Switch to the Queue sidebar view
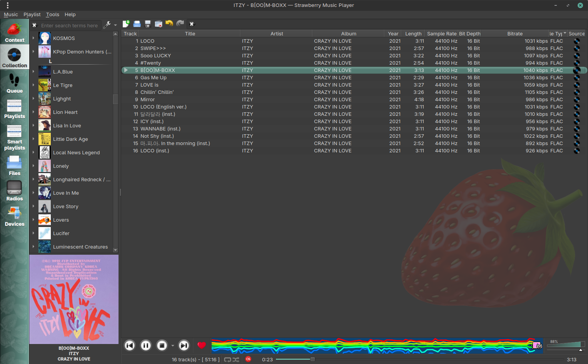 point(14,83)
